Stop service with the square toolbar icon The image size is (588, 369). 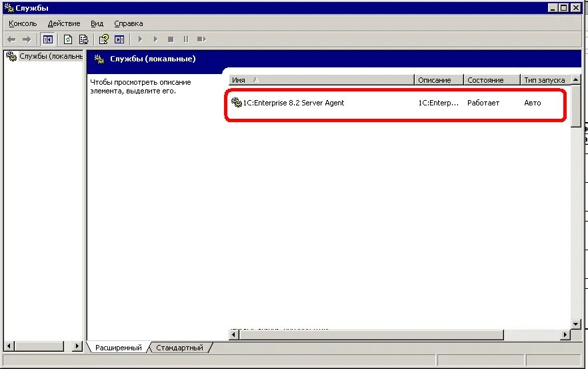pos(171,39)
